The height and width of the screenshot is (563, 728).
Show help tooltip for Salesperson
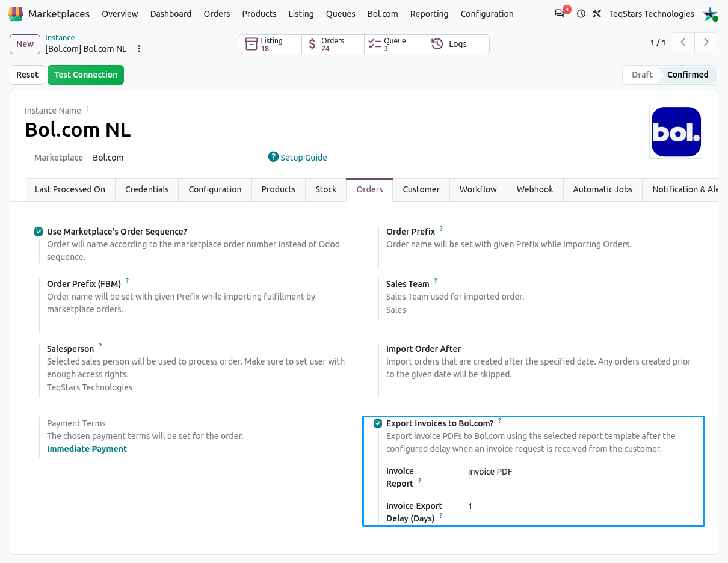pos(100,346)
